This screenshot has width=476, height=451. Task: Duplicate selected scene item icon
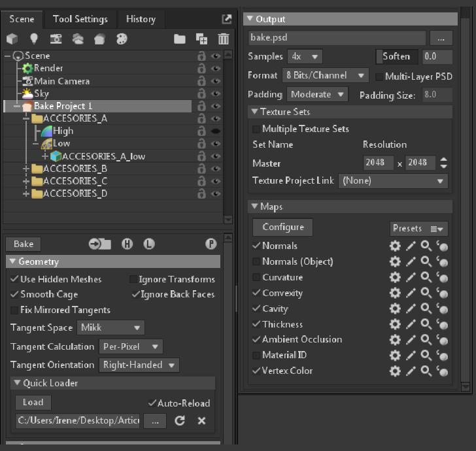(x=201, y=39)
